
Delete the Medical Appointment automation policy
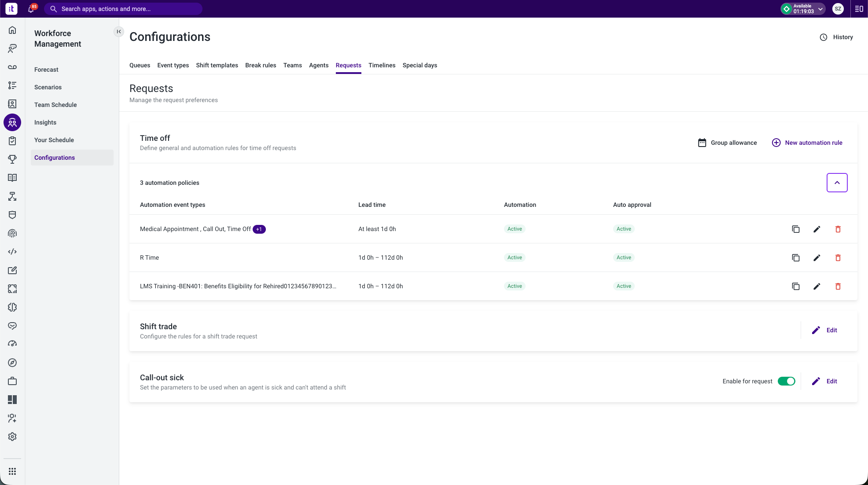(838, 229)
